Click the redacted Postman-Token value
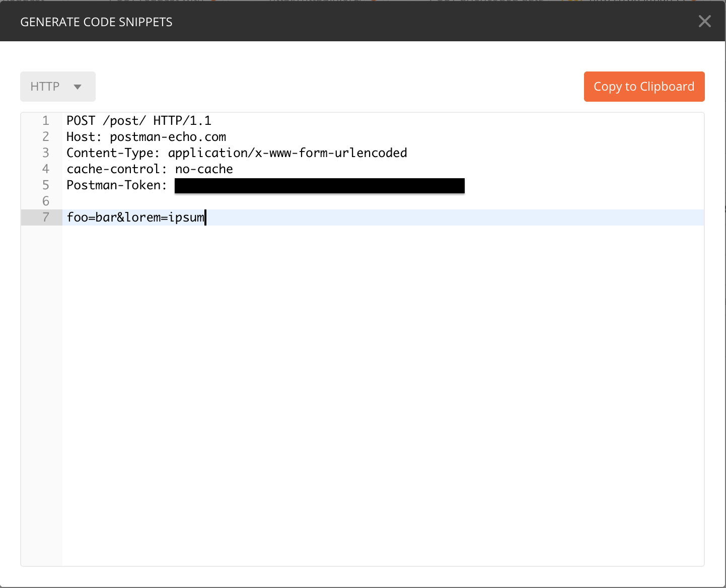The image size is (726, 588). point(318,185)
